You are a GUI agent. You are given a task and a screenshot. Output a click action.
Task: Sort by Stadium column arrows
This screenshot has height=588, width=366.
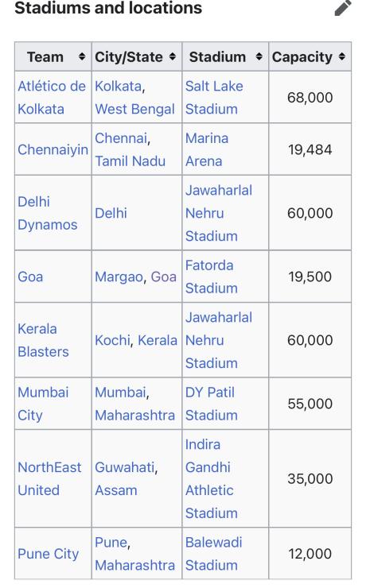tap(259, 56)
